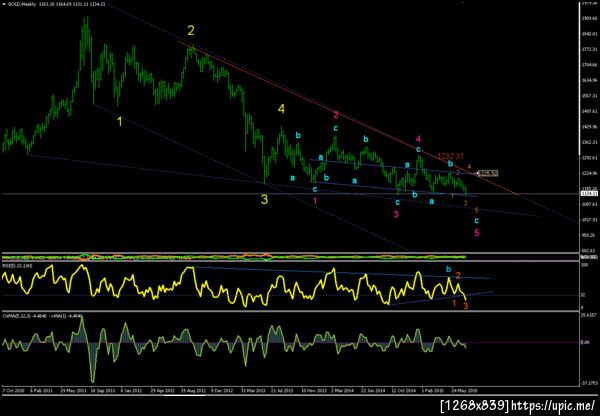
Task: Click the orange 3 label in RSI panel
Action: [x=465, y=305]
